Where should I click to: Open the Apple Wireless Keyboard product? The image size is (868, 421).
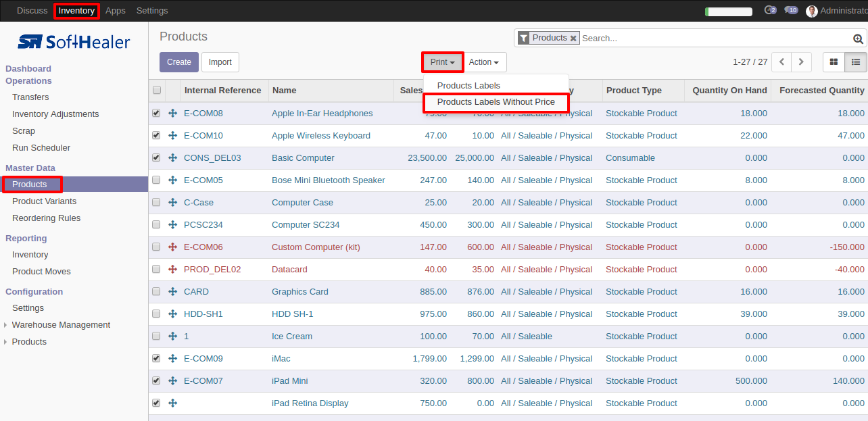tap(321, 136)
